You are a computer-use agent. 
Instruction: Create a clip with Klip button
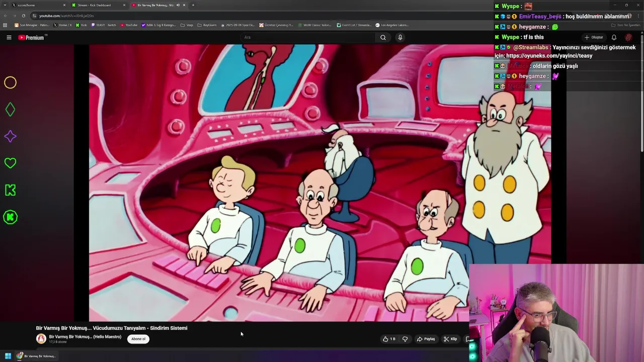(450, 339)
